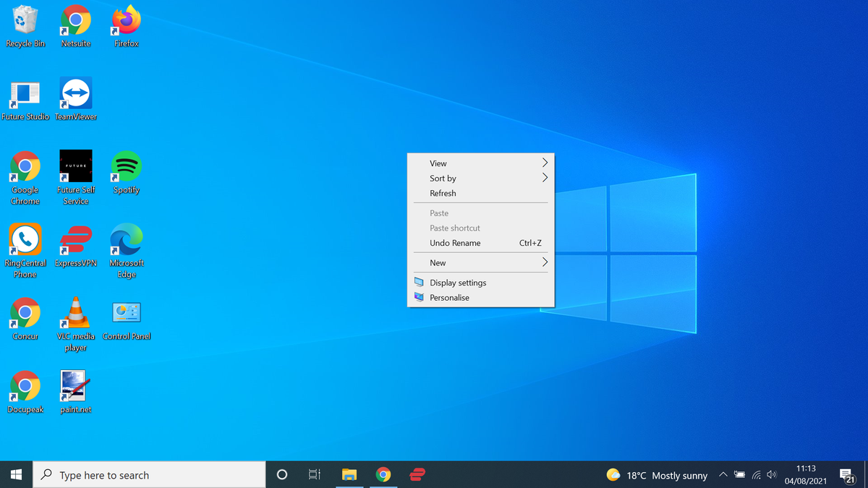868x488 pixels.
Task: Click the Start button
Action: [14, 475]
